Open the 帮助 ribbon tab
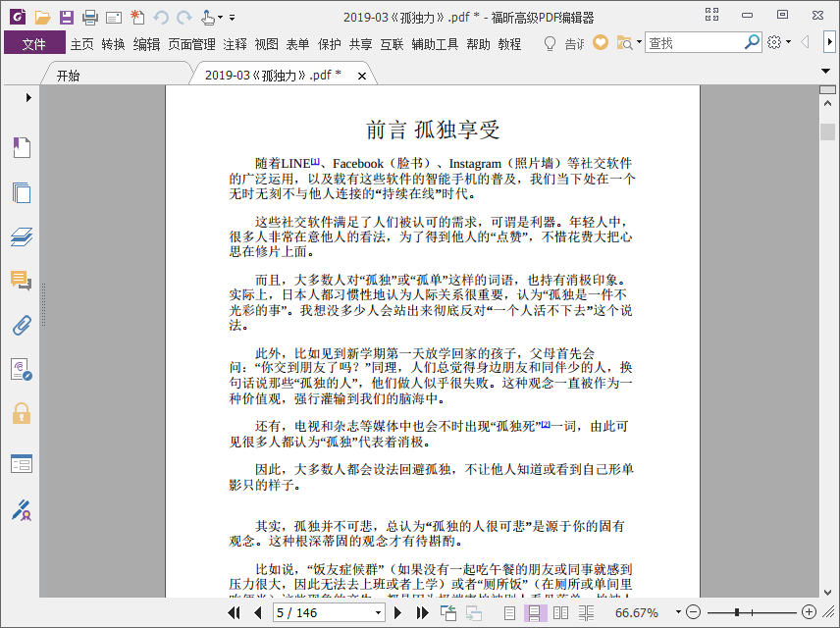The width and height of the screenshot is (840, 628). tap(478, 44)
